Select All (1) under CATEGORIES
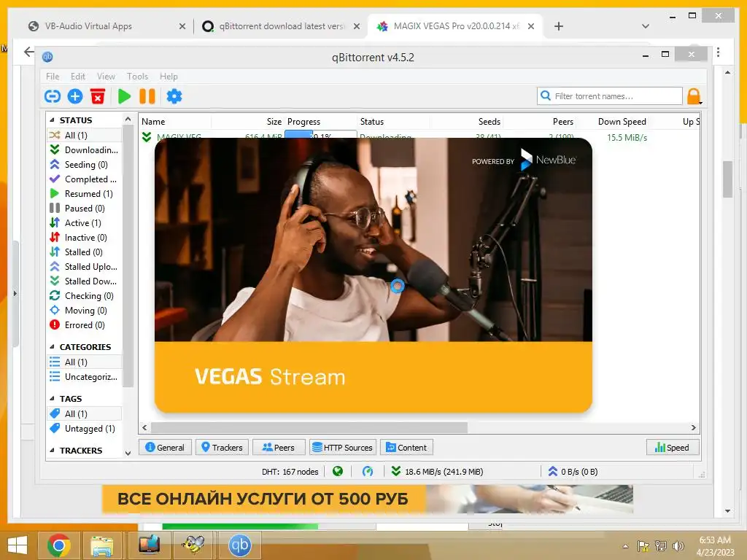Viewport: 747px width, 560px height. [x=85, y=362]
